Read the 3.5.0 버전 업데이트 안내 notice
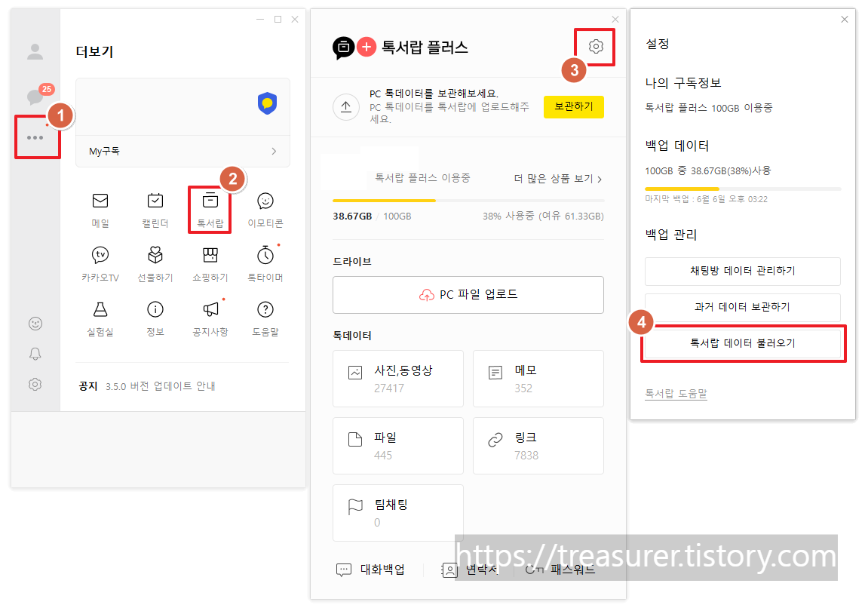Screen dimensions: 868x611 pyautogui.click(x=161, y=386)
